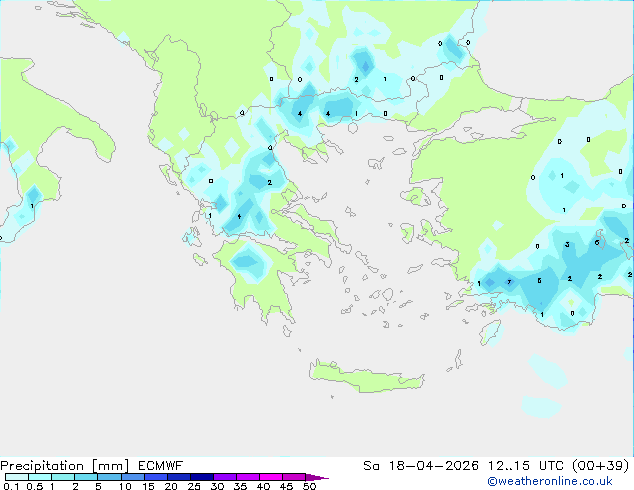Click the '5' precipitation value over southwest Turkey
Screen dimensions: 634x490
tap(539, 281)
